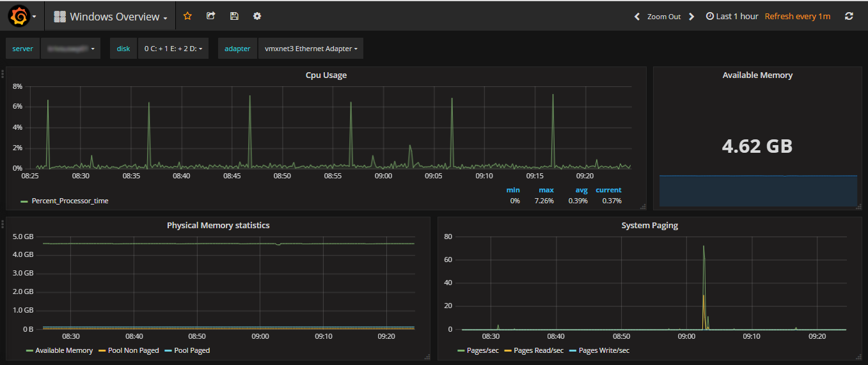Star this dashboard as favorite
The height and width of the screenshot is (365, 868).
click(x=187, y=16)
